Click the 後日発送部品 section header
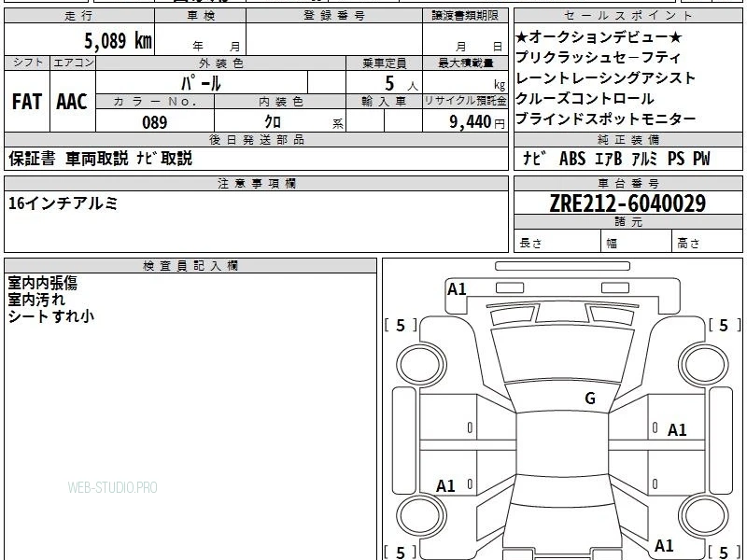Screen dimensions: 747x560 256,139
